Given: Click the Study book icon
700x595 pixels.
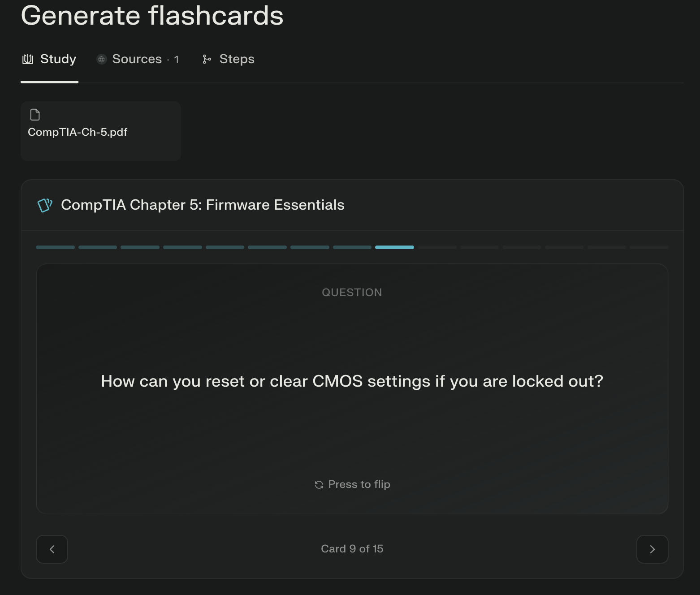Looking at the screenshot, I should [x=28, y=59].
